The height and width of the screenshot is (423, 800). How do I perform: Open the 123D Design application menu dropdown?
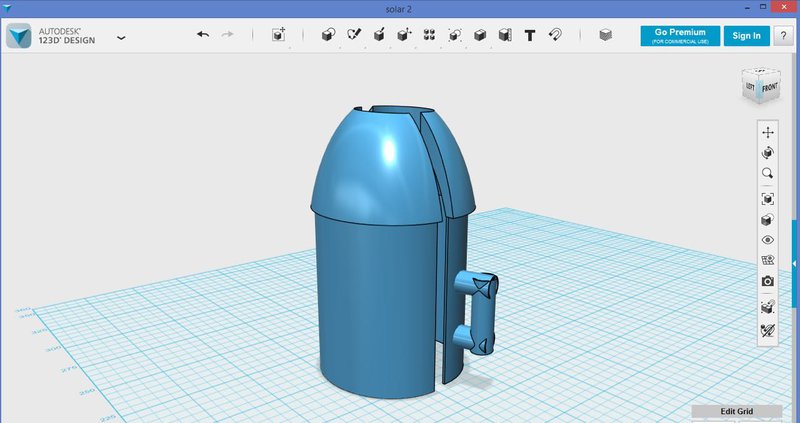tap(121, 37)
